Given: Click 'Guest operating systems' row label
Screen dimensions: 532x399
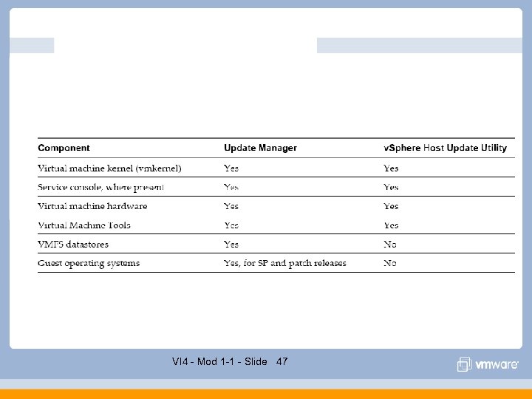Looking at the screenshot, I should pos(89,263).
